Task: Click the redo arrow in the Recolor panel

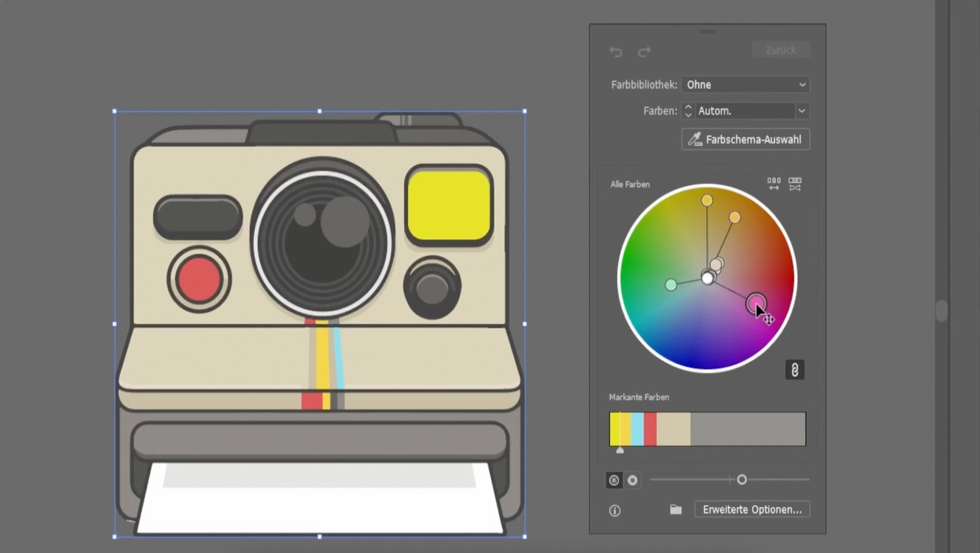Action: [x=644, y=52]
